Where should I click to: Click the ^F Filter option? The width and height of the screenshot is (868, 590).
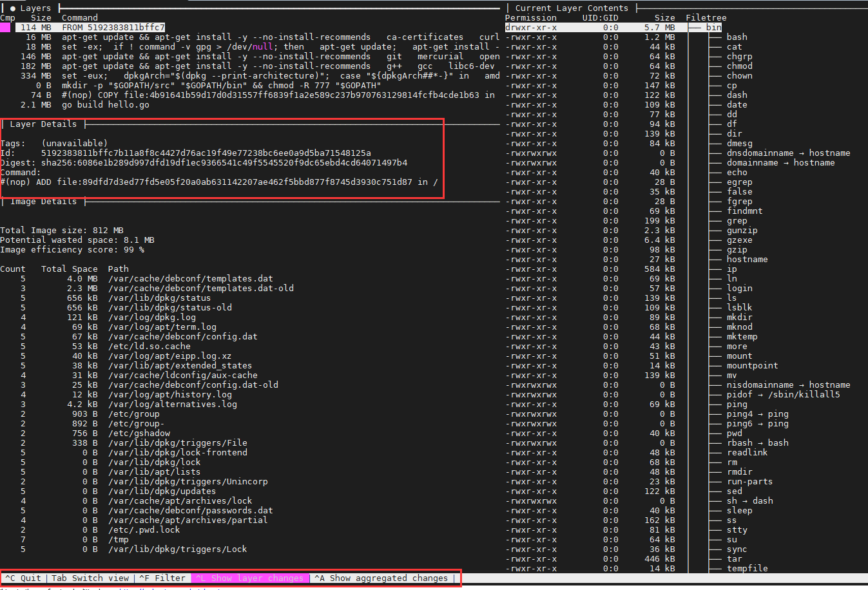pyautogui.click(x=162, y=578)
